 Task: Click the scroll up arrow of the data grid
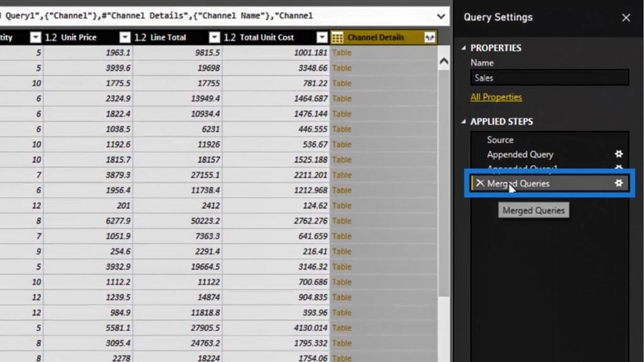click(443, 61)
